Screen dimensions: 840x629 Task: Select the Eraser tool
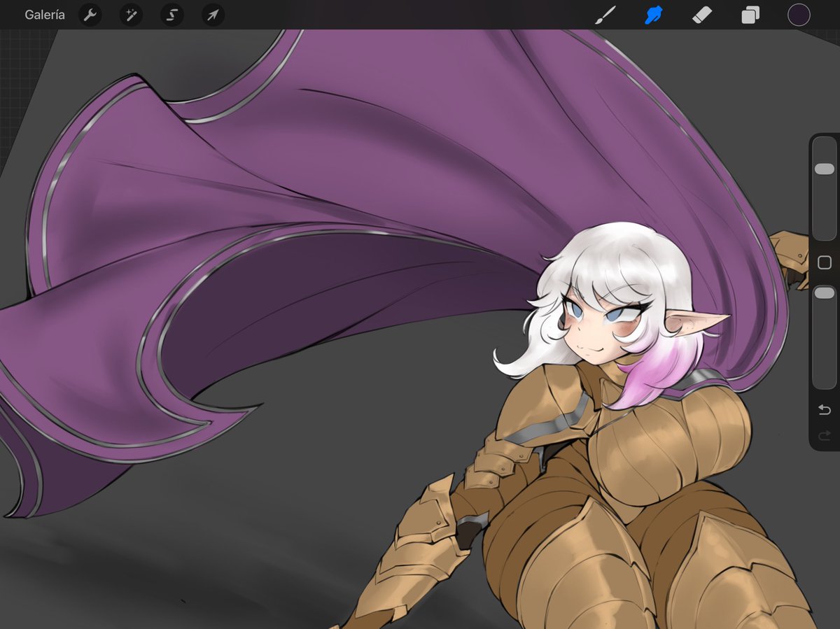coord(701,15)
